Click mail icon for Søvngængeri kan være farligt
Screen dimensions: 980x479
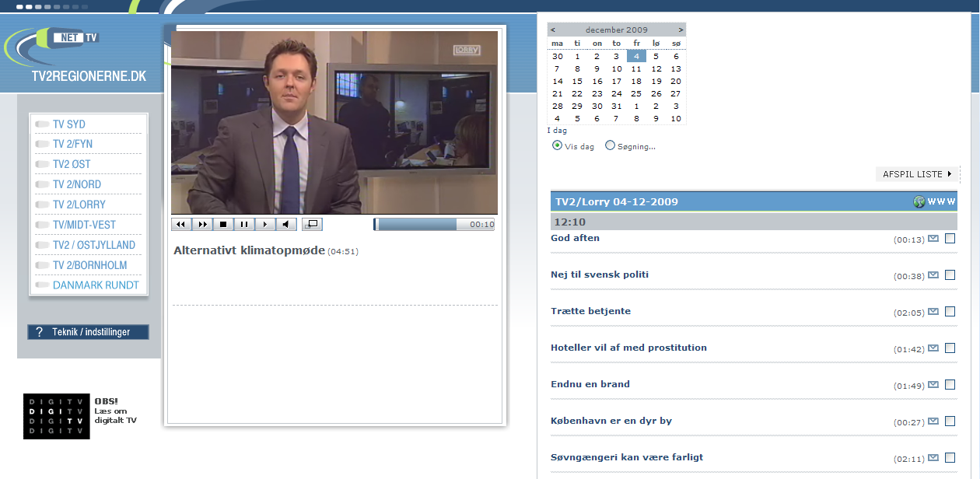pyautogui.click(x=933, y=458)
